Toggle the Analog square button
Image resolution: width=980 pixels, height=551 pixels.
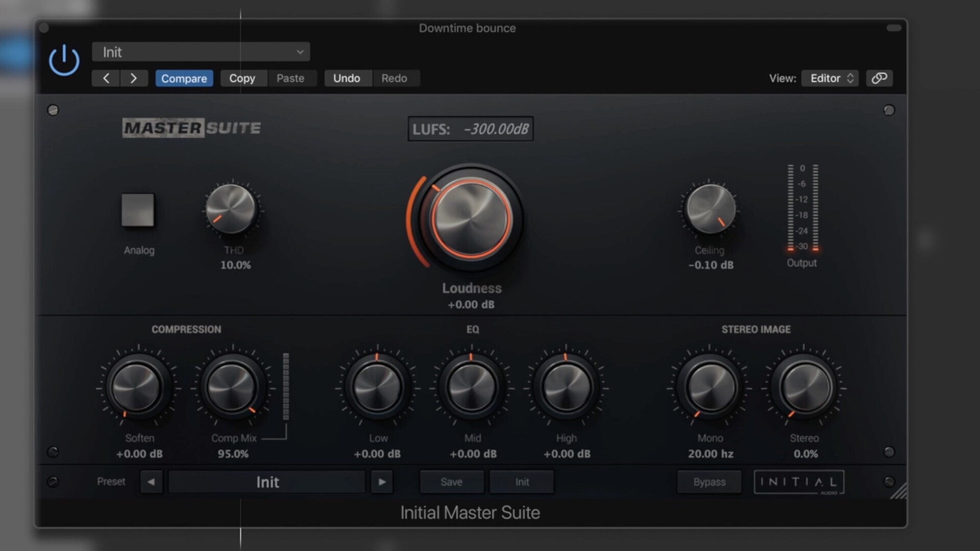(x=138, y=210)
